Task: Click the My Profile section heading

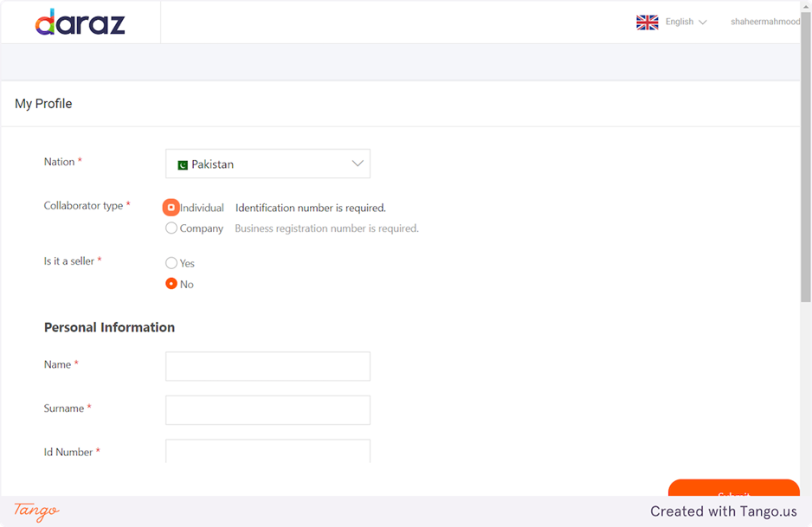Action: 43,104
